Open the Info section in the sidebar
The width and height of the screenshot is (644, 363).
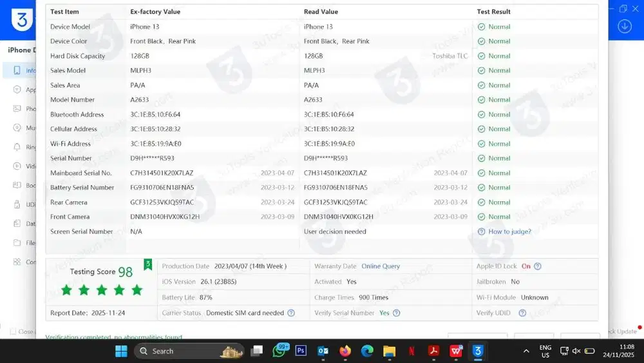pyautogui.click(x=17, y=70)
